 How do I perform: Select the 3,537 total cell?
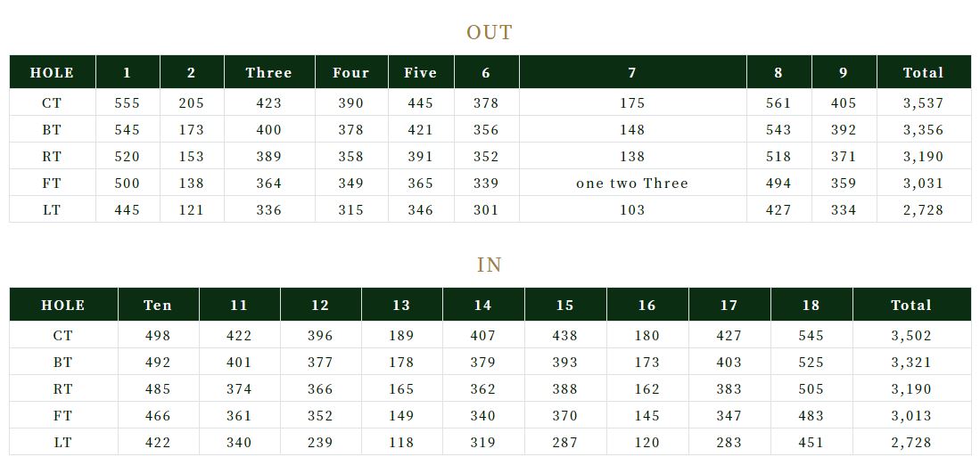click(924, 103)
